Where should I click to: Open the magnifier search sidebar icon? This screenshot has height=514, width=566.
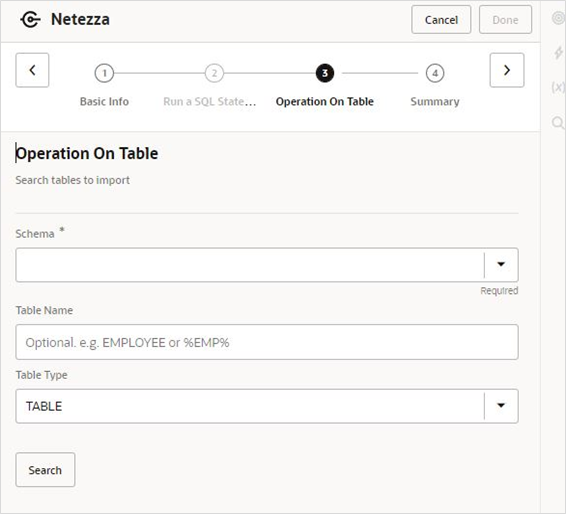coord(558,122)
